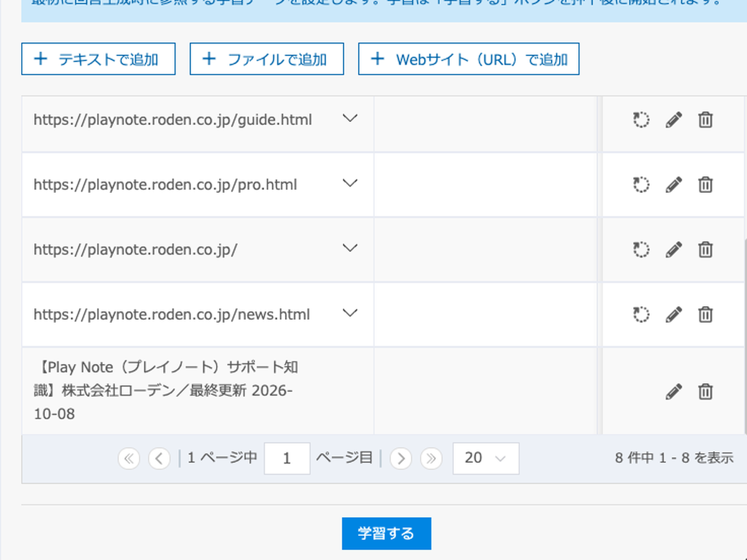This screenshot has width=747, height=560.
Task: Go to the next page
Action: [401, 459]
